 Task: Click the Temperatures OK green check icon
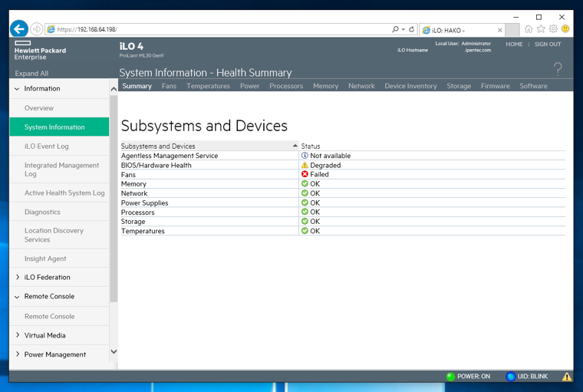pos(305,231)
